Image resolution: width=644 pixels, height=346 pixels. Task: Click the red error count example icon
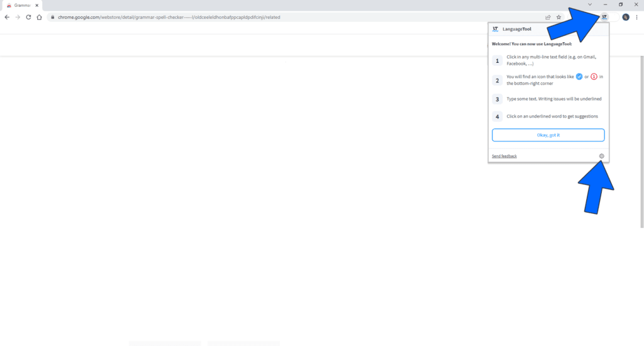pyautogui.click(x=594, y=76)
